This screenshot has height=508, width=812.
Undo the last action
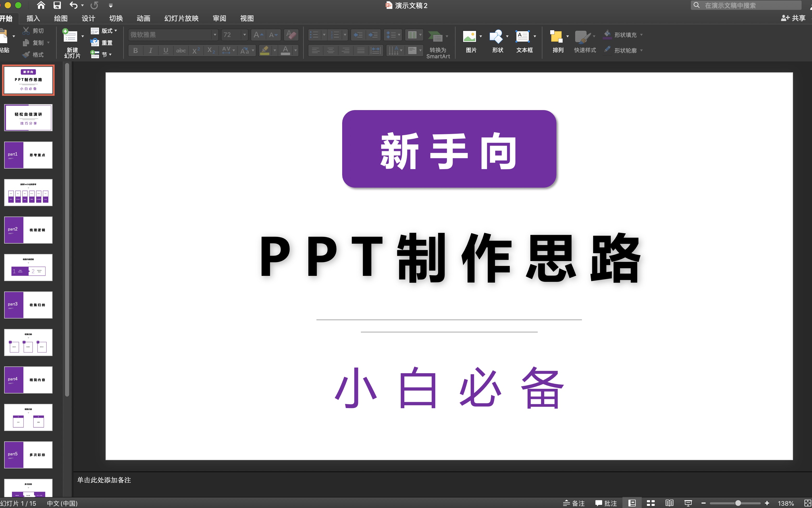[74, 5]
